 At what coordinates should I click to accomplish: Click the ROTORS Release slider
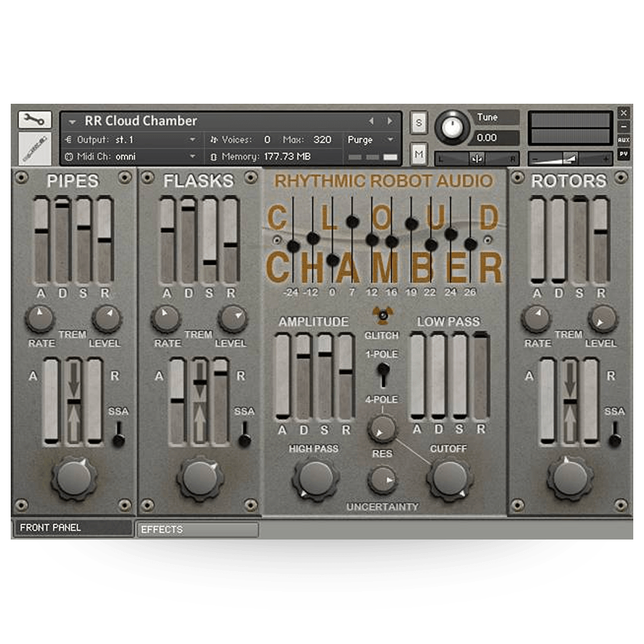600,240
